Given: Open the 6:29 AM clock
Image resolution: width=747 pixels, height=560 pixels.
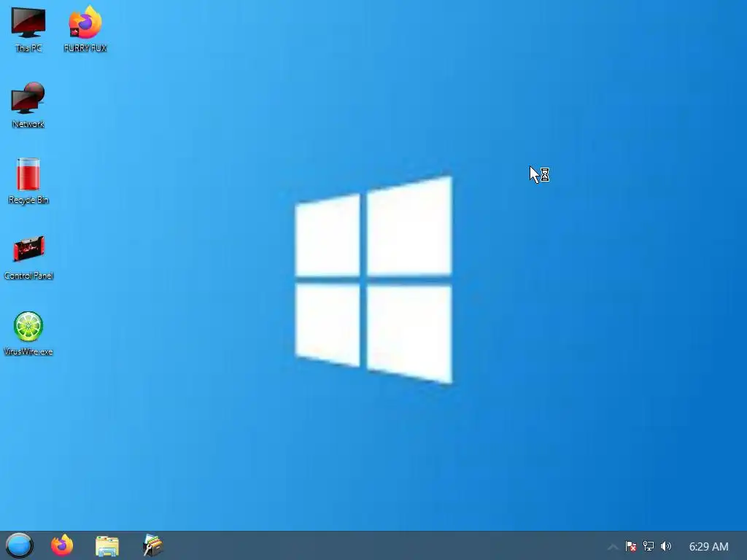Looking at the screenshot, I should tap(708, 547).
